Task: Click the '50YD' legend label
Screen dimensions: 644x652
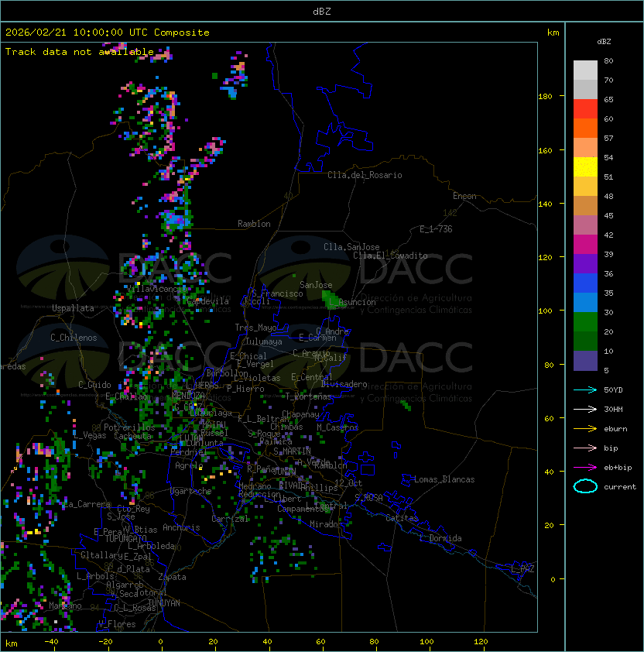Action: click(x=613, y=390)
